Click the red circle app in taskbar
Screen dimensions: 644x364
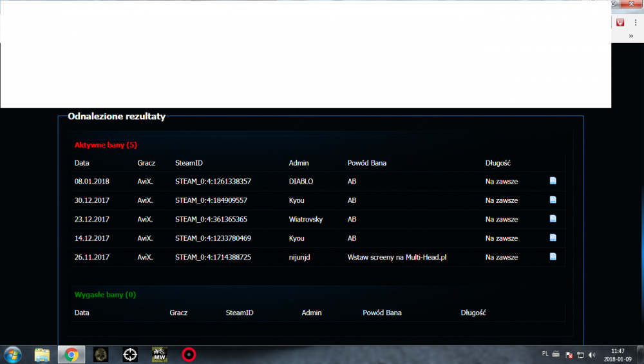(x=188, y=354)
